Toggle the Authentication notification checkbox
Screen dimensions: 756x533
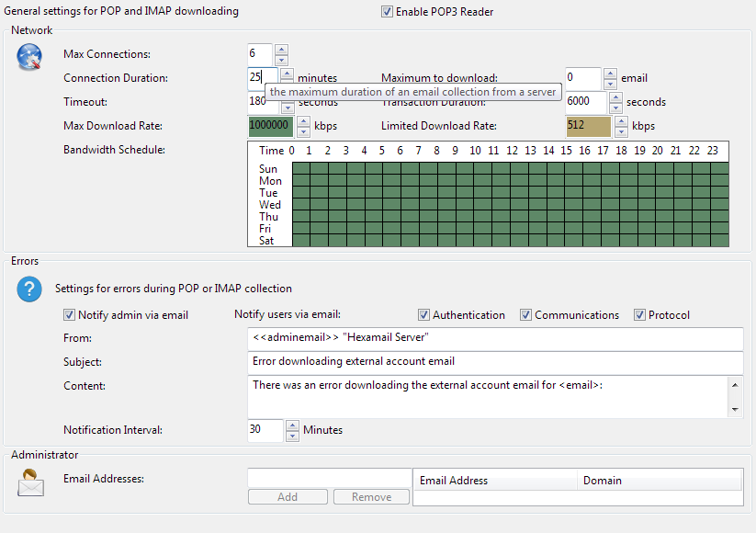(x=424, y=315)
